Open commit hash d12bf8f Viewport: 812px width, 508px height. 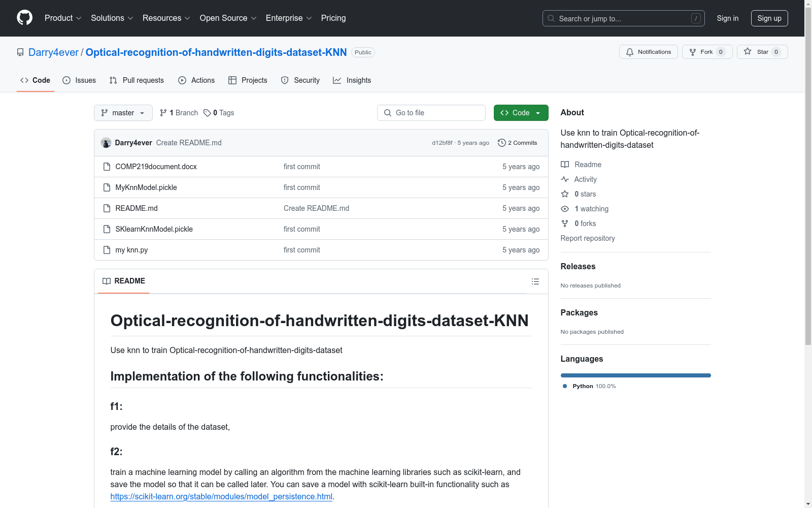tap(442, 143)
